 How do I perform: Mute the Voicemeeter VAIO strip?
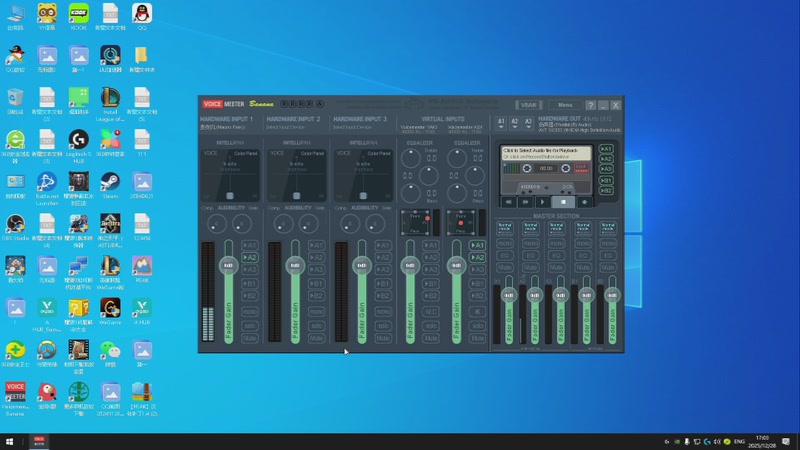pyautogui.click(x=431, y=338)
